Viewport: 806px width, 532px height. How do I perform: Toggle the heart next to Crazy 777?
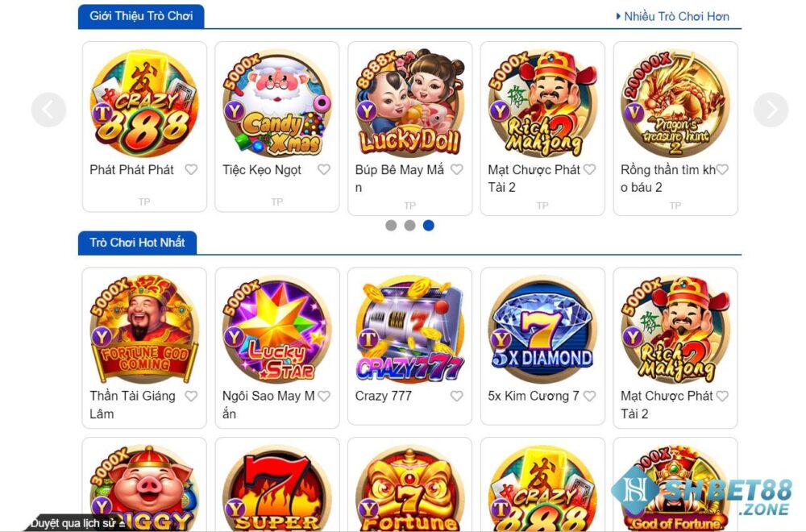coord(456,396)
